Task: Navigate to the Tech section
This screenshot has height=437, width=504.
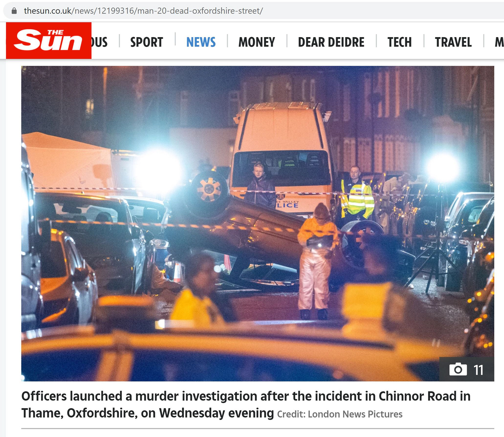Action: point(400,42)
